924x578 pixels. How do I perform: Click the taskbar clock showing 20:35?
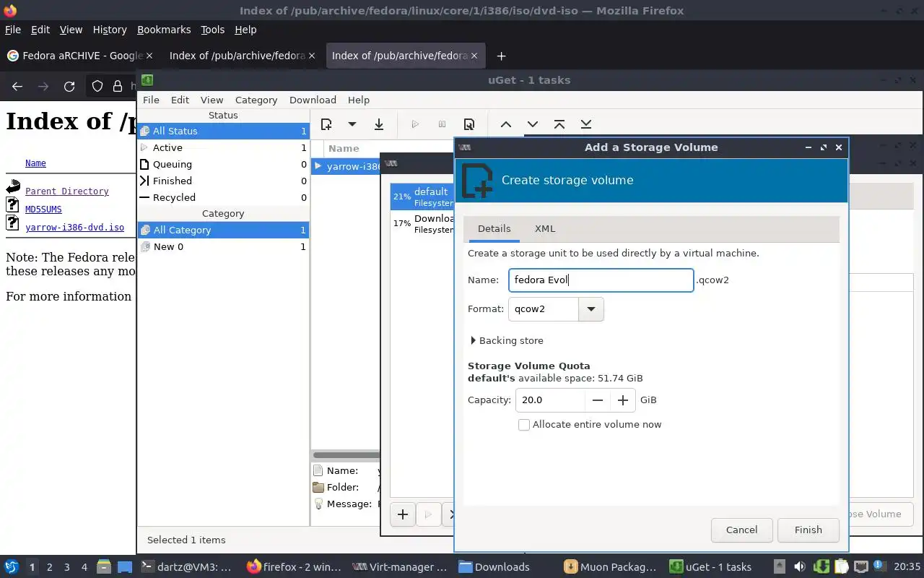(x=907, y=567)
